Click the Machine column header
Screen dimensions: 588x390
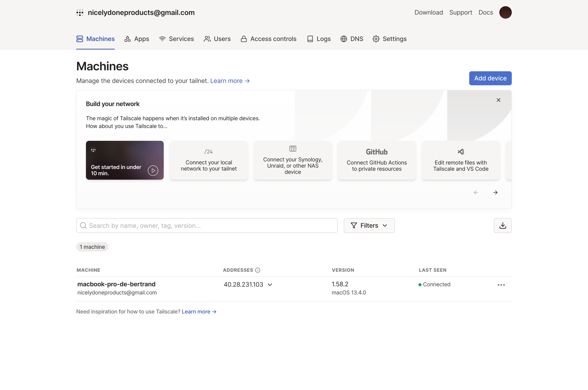(88, 270)
